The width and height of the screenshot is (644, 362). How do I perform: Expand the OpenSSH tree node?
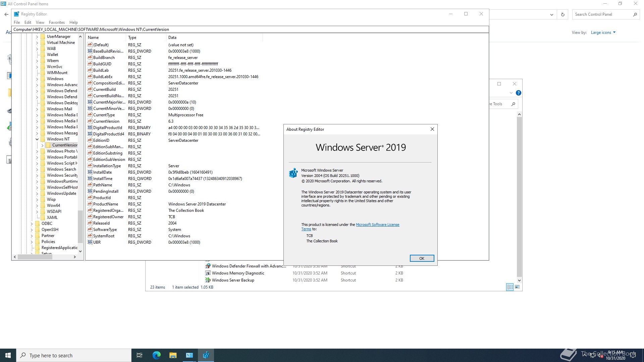[32, 230]
